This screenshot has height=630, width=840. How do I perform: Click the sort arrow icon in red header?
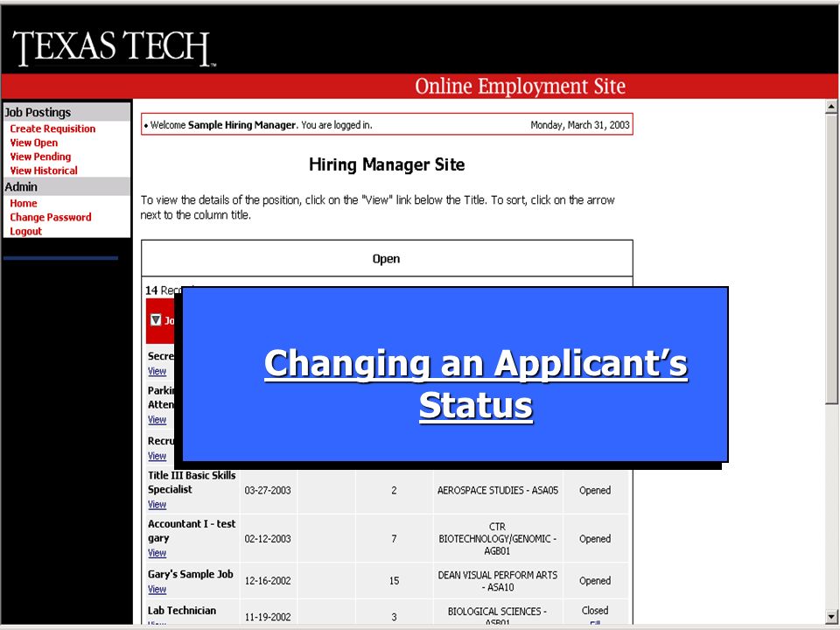(156, 320)
